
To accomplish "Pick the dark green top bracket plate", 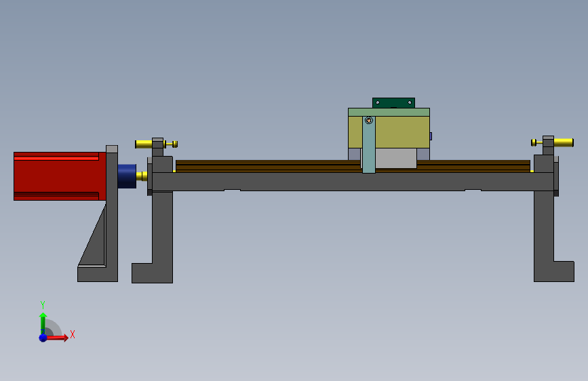I will 393,103.
